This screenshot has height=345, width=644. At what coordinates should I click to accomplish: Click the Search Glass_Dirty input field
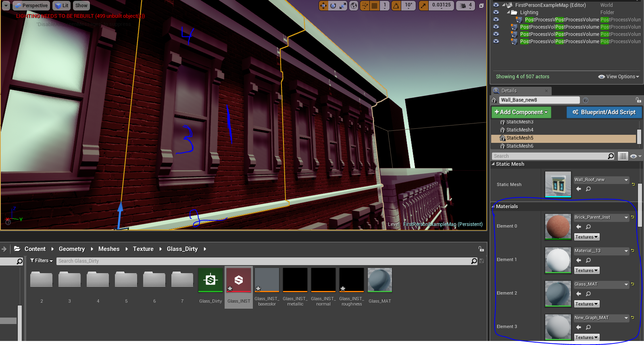tap(262, 261)
